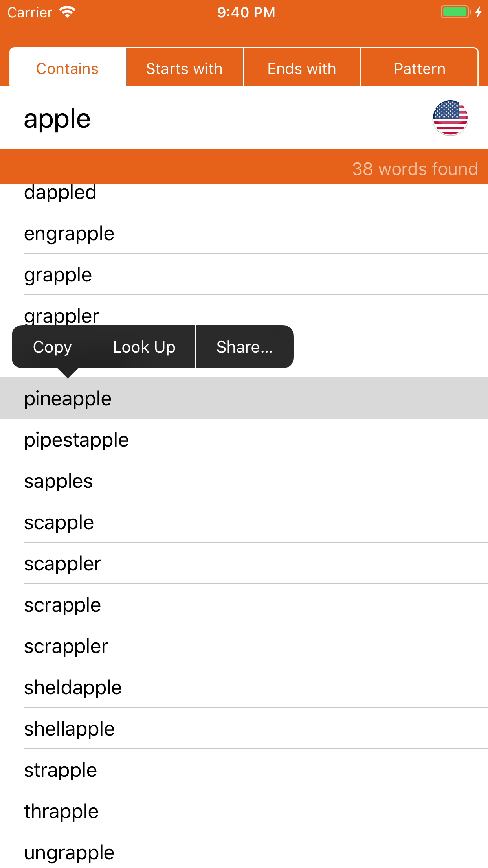This screenshot has width=488, height=868.
Task: Select the Ends with tab
Action: tap(301, 69)
